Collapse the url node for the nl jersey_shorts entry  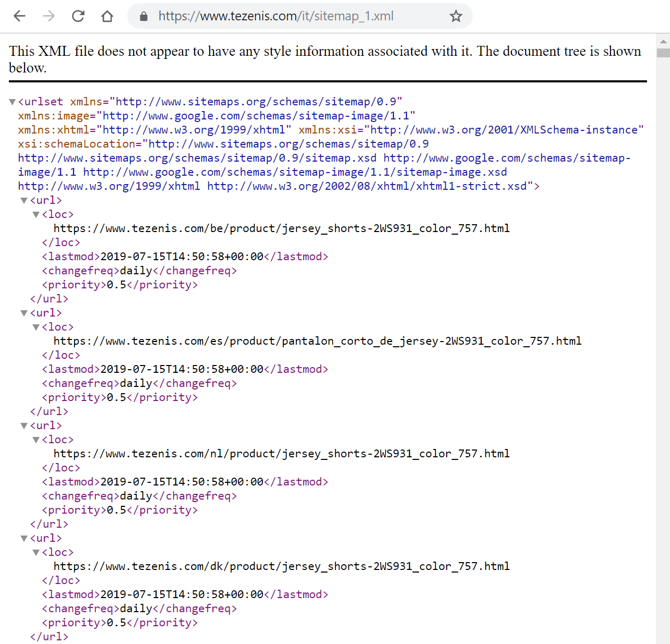coord(24,426)
